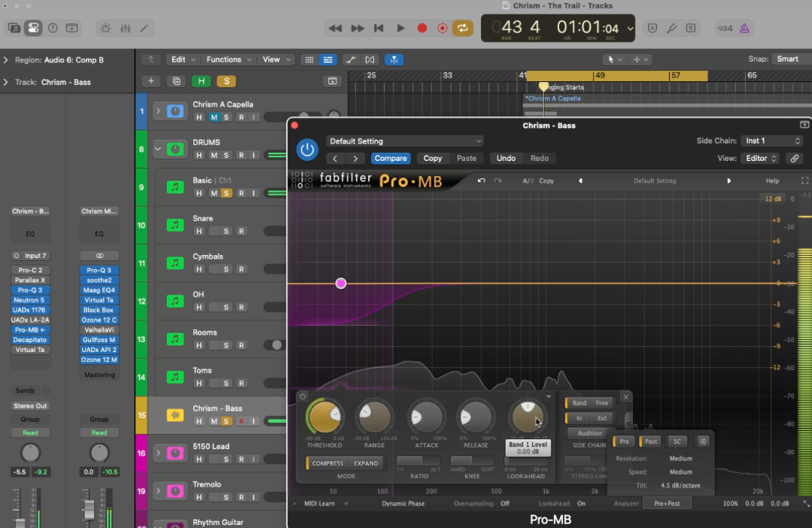Click the cycle mode icon in the transport

461,28
